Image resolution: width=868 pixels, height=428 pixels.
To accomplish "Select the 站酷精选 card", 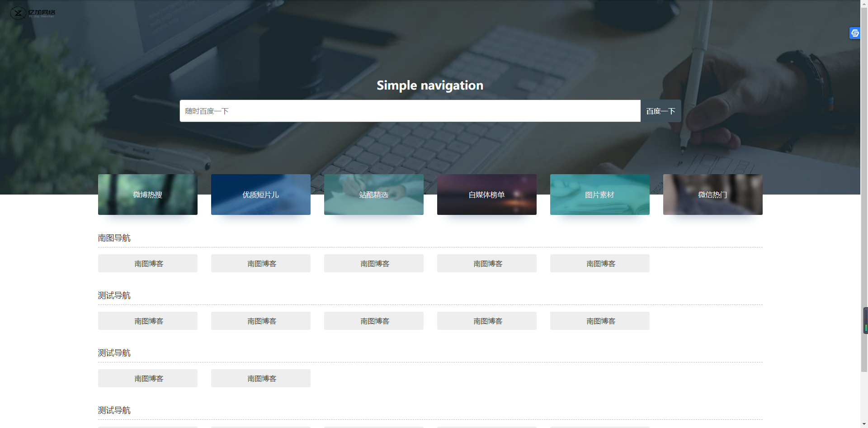I will [x=374, y=195].
